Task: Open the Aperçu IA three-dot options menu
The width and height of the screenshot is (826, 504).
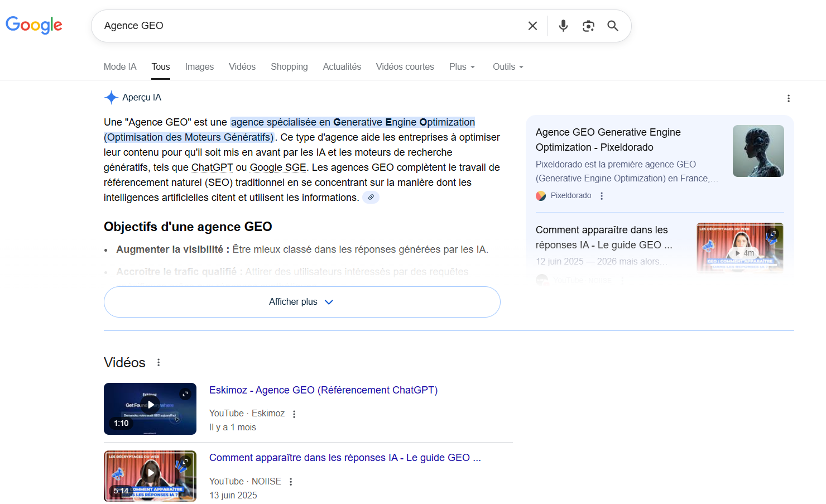Action: pos(788,98)
